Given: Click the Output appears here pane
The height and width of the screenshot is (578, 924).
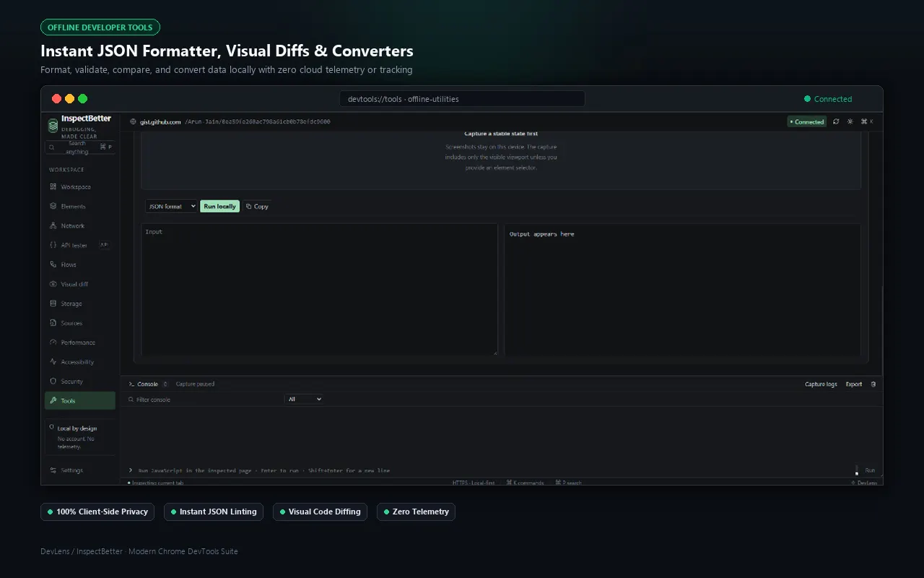Looking at the screenshot, I should tap(682, 290).
